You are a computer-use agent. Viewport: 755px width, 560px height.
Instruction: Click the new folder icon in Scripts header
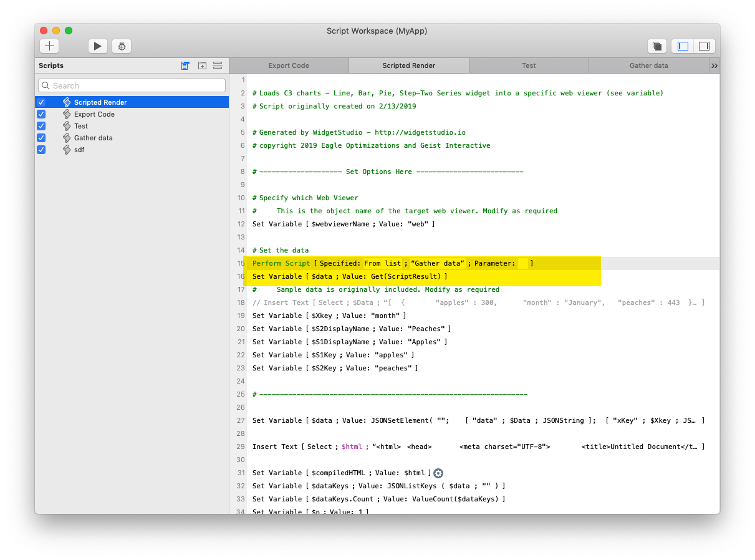click(x=202, y=65)
